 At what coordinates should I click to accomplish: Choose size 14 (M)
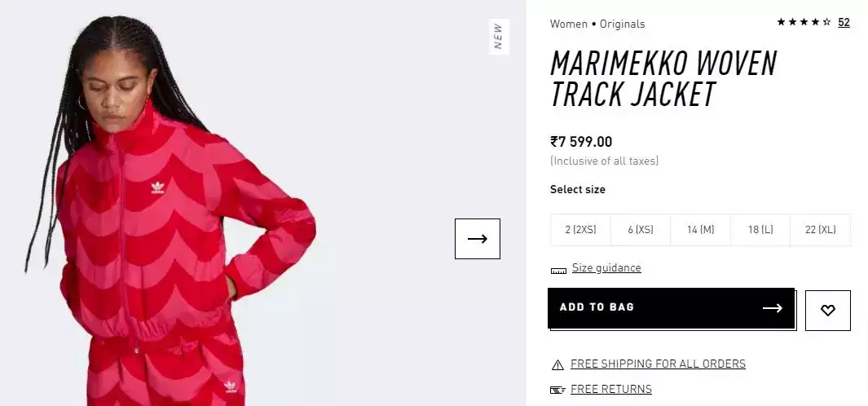pyautogui.click(x=700, y=230)
